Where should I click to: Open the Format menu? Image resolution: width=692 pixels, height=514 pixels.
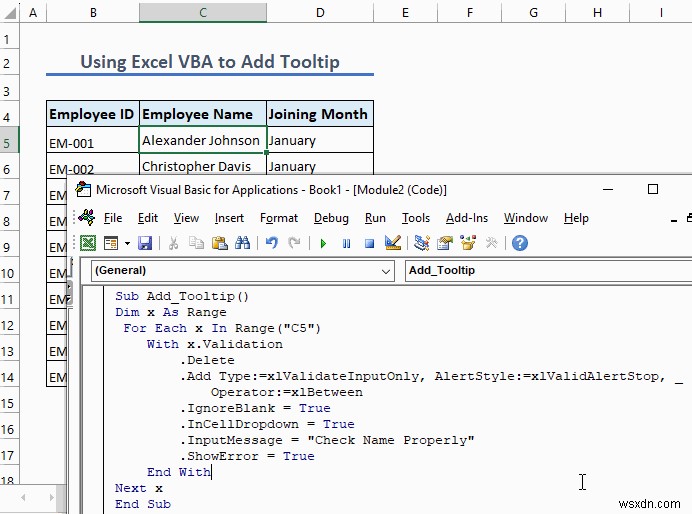(279, 218)
